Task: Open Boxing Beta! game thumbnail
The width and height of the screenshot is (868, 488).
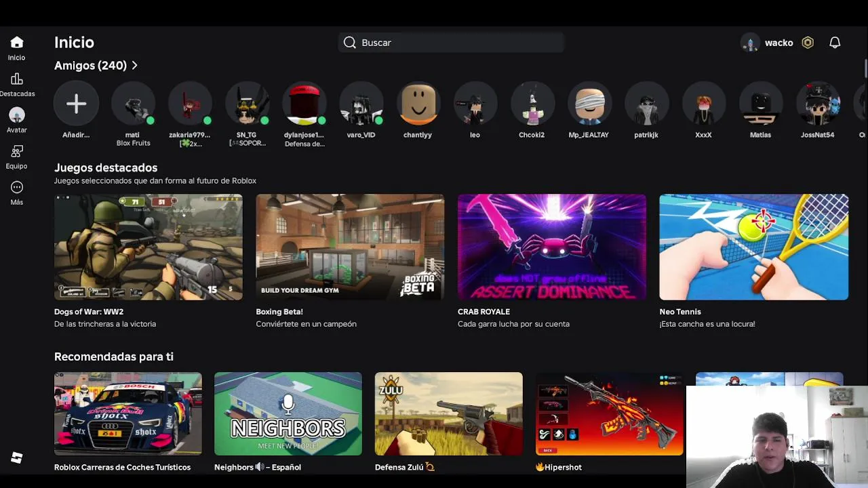Action: (x=350, y=247)
